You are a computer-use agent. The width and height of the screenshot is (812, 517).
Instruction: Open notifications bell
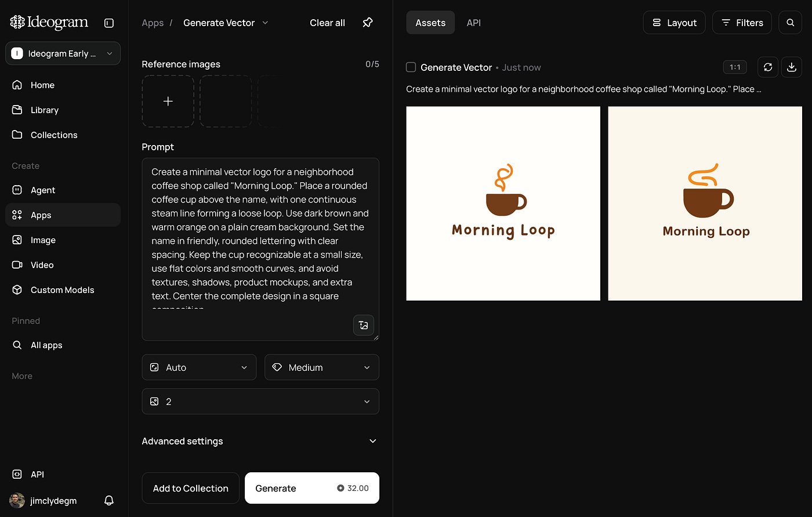tap(108, 500)
